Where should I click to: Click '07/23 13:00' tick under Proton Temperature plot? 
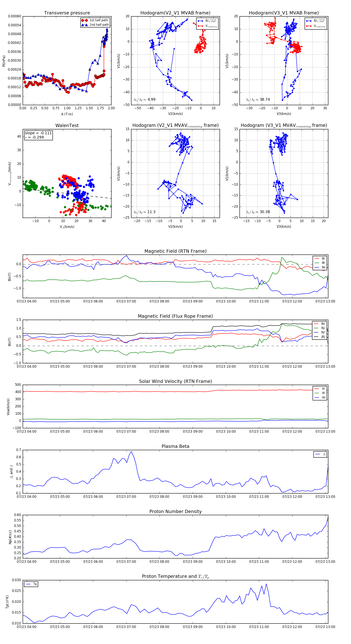[x=325, y=627]
